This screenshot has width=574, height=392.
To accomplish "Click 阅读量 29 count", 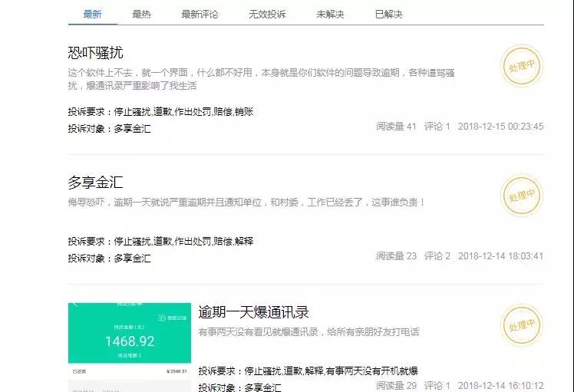I will [x=397, y=385].
